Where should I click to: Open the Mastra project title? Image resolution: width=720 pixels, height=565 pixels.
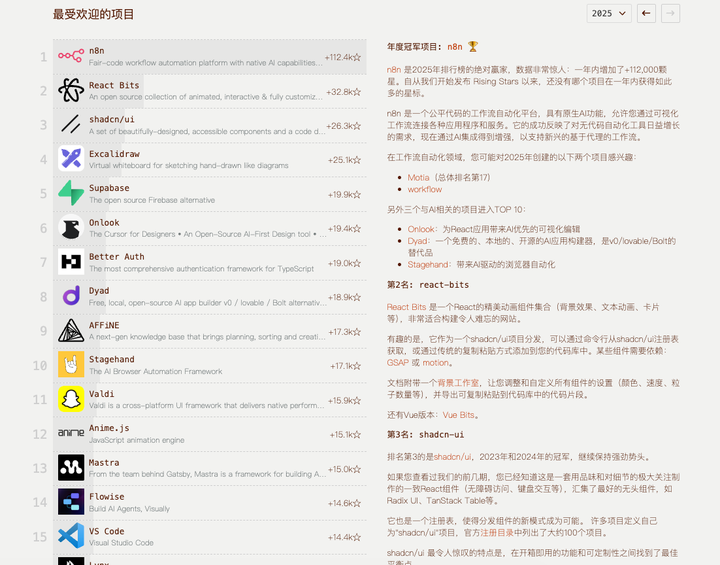[x=104, y=463]
